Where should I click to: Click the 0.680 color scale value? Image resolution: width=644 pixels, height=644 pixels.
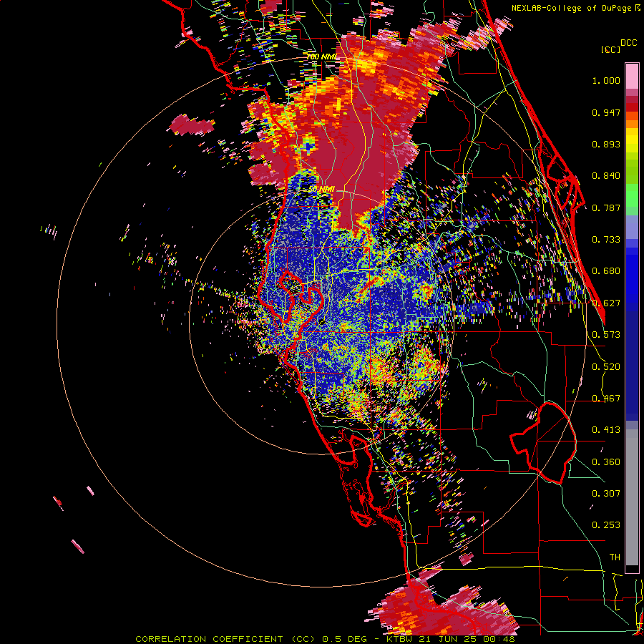[x=606, y=271]
